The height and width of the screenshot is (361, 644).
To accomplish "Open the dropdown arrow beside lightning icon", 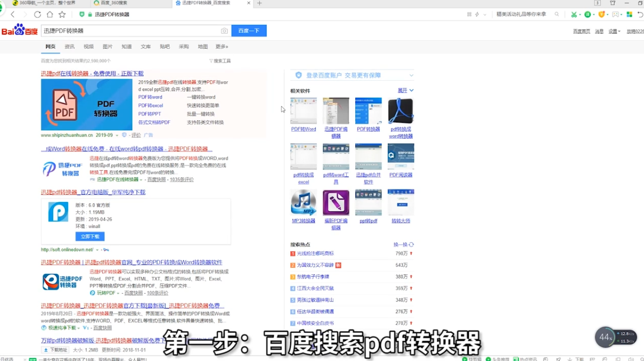I will [484, 14].
